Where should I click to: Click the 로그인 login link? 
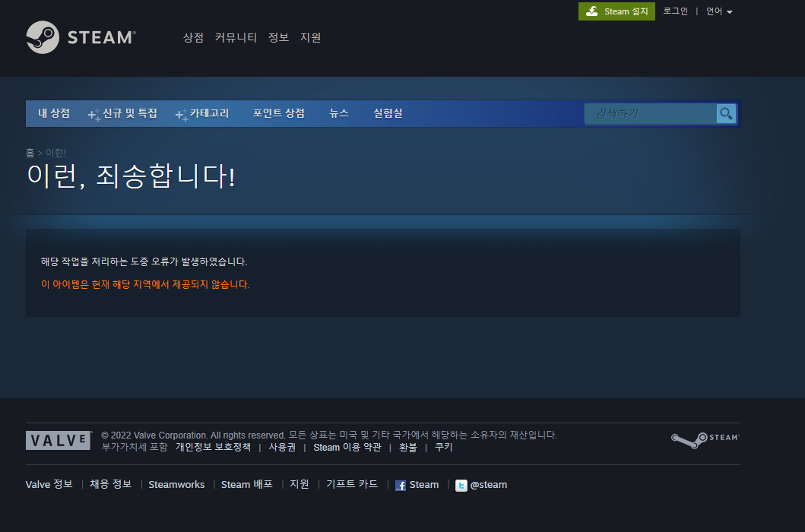click(675, 11)
